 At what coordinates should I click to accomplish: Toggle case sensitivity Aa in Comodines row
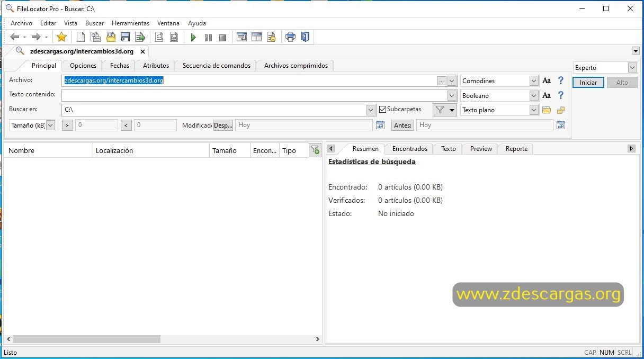point(547,81)
